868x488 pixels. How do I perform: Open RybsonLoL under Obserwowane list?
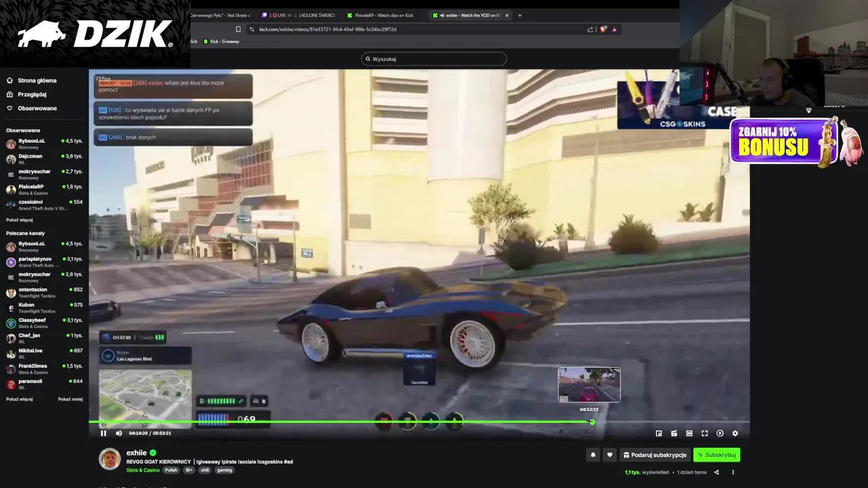coord(44,144)
